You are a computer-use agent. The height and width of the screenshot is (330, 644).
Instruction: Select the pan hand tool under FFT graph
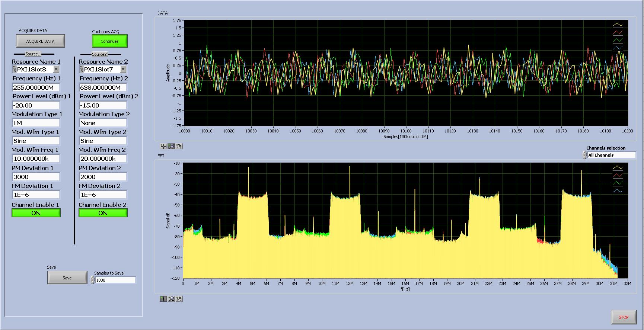point(179,299)
